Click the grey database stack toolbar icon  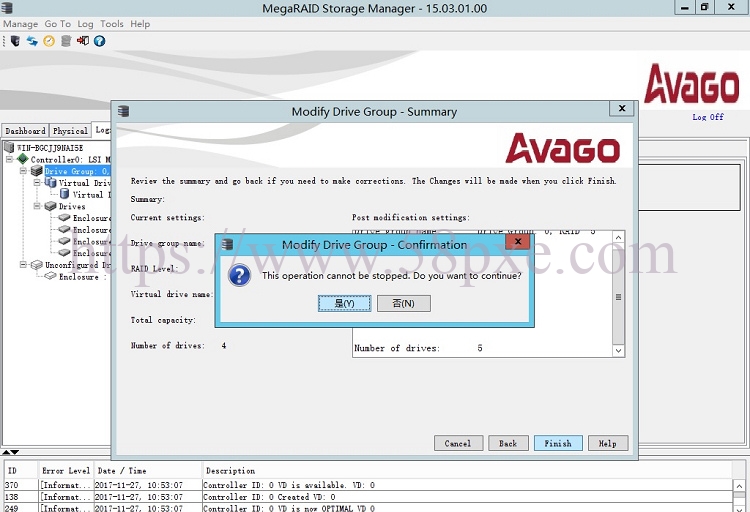(66, 41)
